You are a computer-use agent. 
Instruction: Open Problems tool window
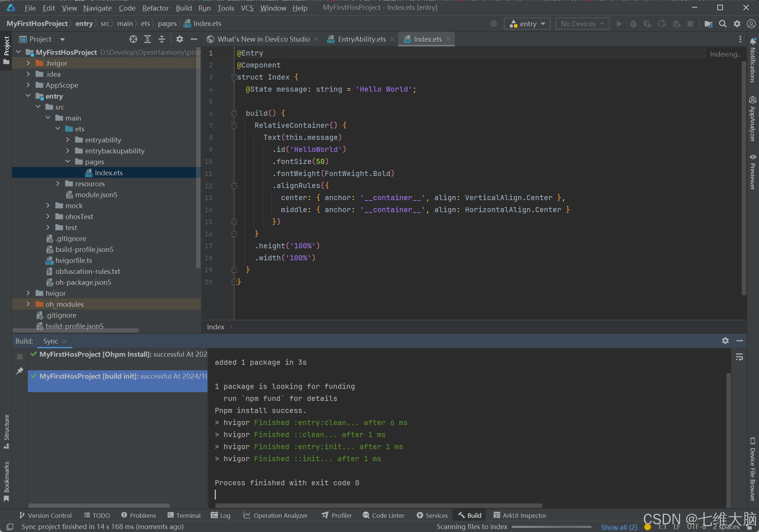click(139, 515)
